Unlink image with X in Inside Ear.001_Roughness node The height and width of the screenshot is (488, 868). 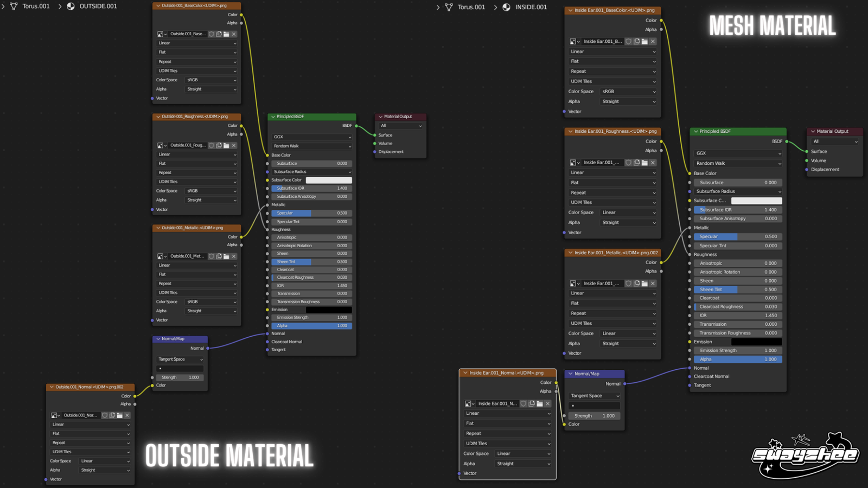pos(653,163)
